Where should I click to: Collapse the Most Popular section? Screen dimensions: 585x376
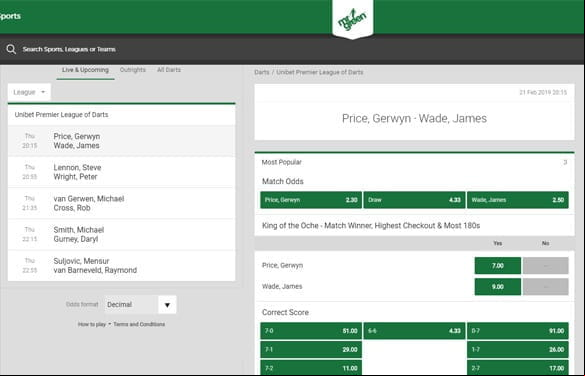[x=414, y=162]
